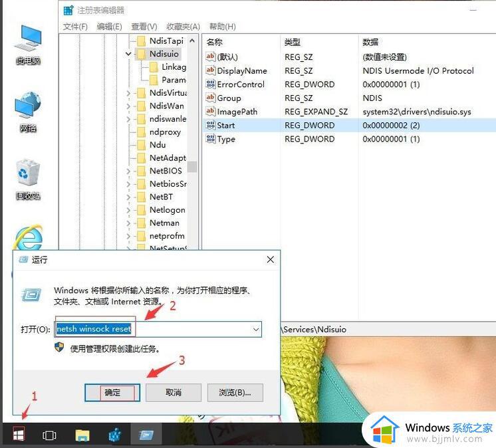
Task: Click the ErrorControl DWORD value icon
Action: 210,84
